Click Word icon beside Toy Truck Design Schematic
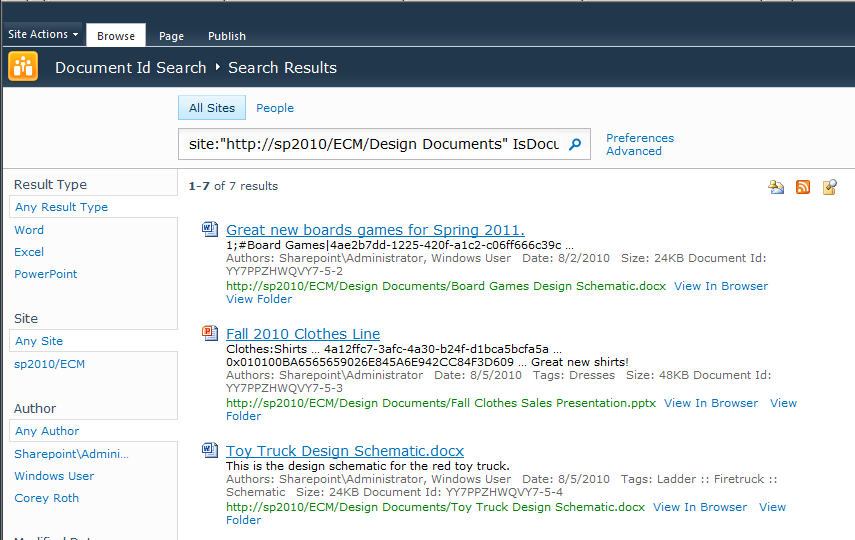Screen dimensions: 855x540 click(210, 450)
